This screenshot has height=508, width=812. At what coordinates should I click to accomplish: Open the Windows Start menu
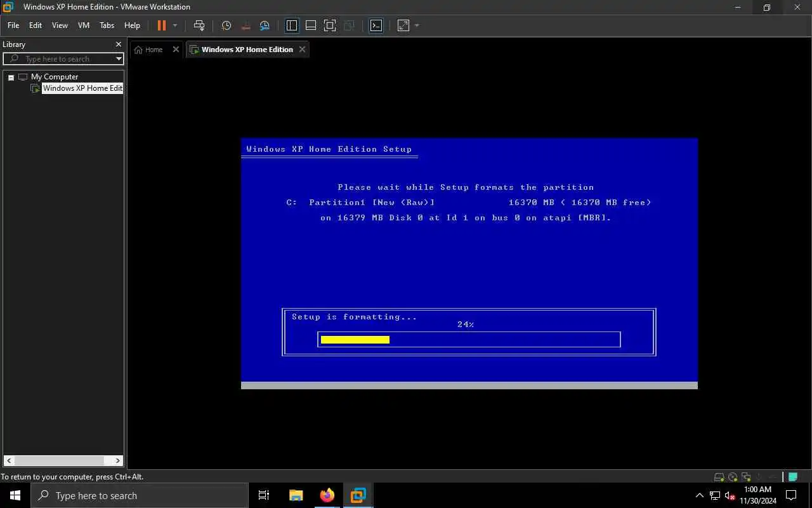[x=15, y=495]
